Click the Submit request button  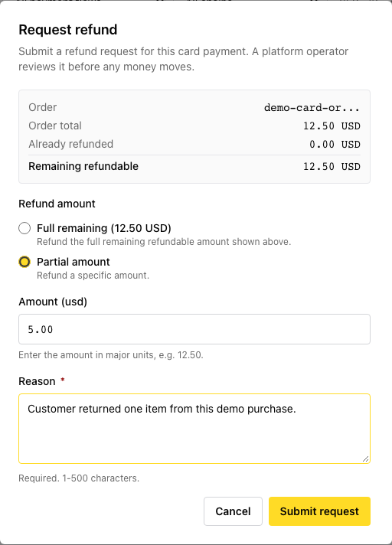319,511
